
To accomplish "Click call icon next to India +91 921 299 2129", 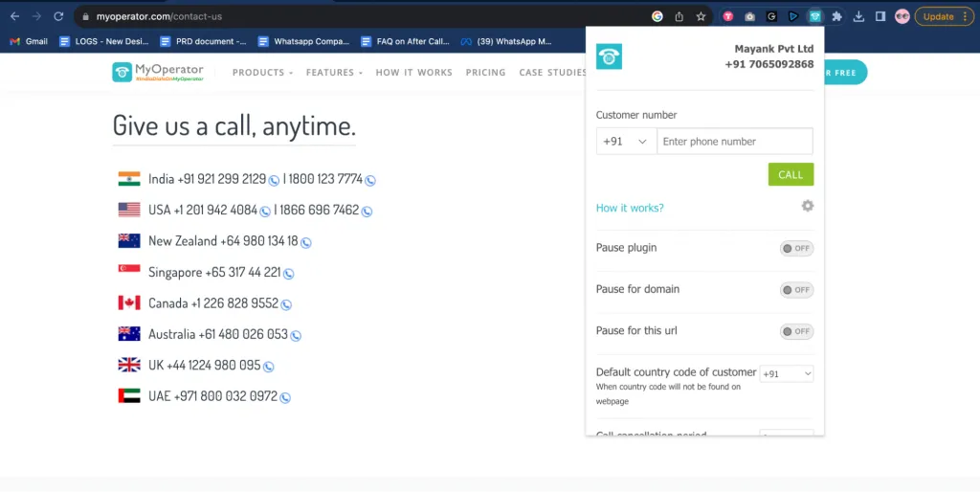I will pyautogui.click(x=274, y=181).
